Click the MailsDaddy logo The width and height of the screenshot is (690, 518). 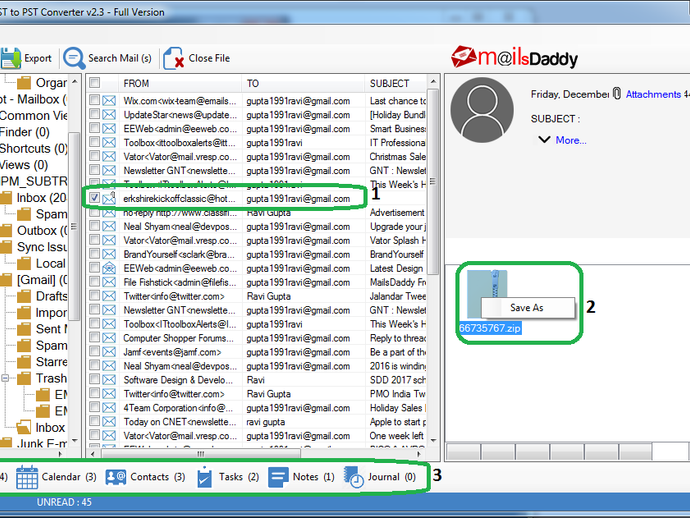[x=514, y=58]
